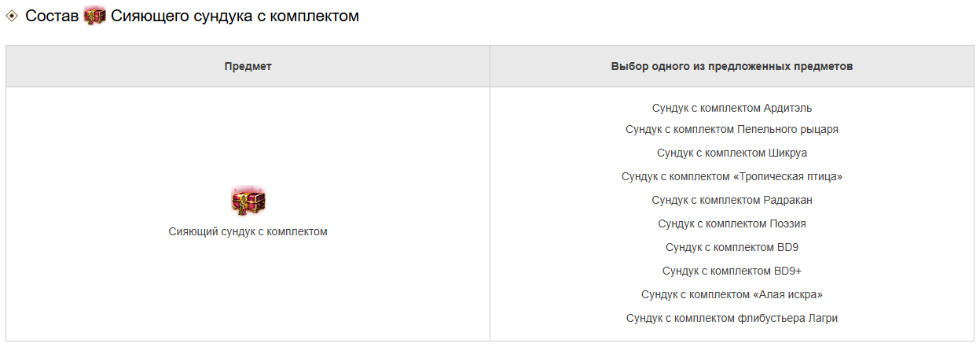Screen dimensions: 980x347
Task: Pick Сундук с комплектом Поэзия
Action: [732, 223]
